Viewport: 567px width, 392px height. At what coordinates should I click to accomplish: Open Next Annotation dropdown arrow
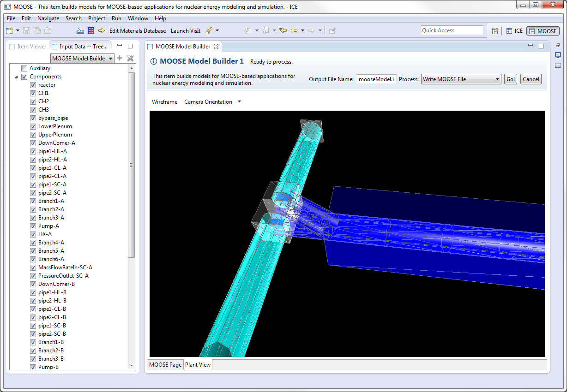tap(256, 31)
